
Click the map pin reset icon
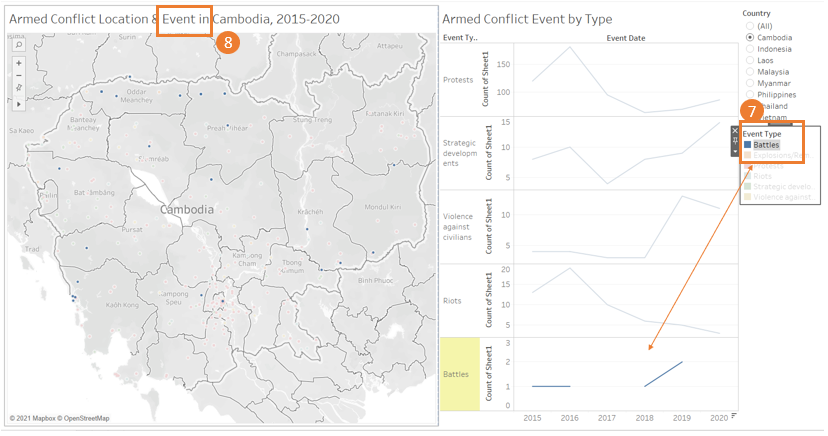click(x=18, y=89)
